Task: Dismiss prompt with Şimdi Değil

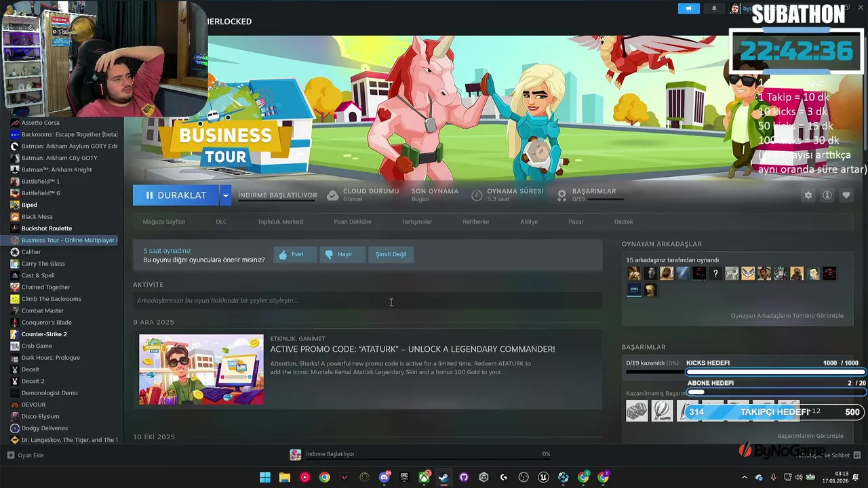Action: [391, 254]
